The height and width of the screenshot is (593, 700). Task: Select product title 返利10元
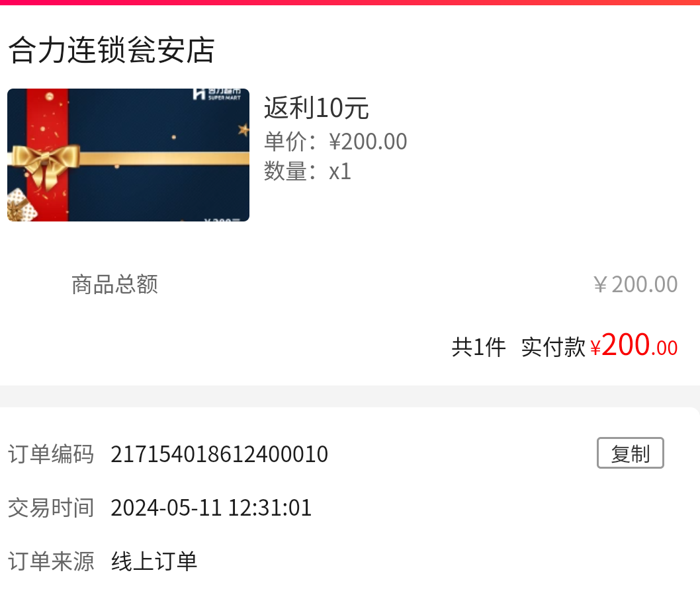[316, 108]
